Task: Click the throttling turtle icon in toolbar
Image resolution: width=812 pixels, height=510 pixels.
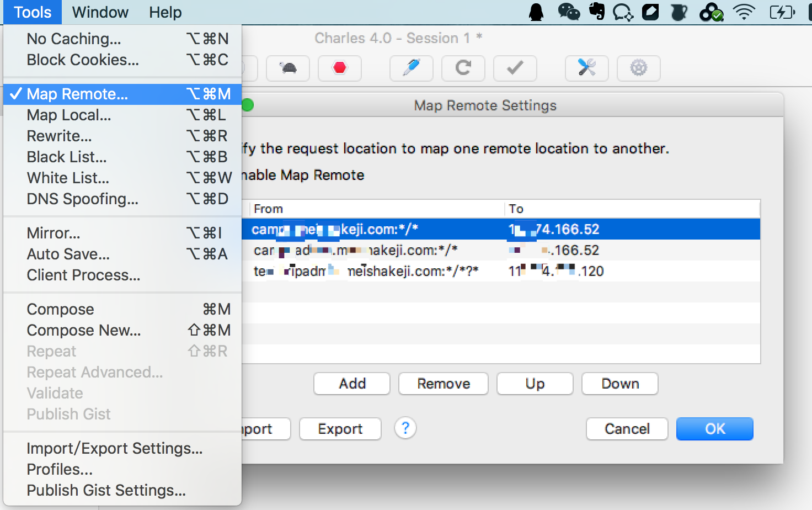Action: [x=288, y=68]
